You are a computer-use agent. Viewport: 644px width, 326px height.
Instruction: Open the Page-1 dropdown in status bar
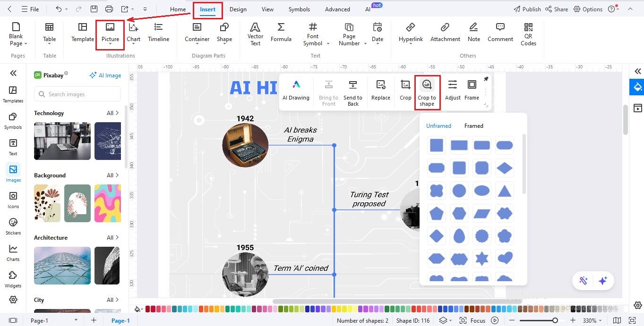76,320
